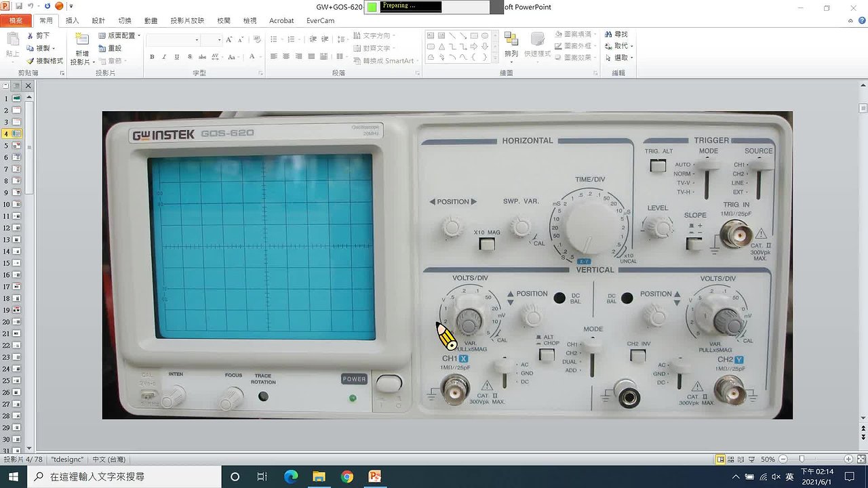Viewport: 868px width, 488px height.
Task: Click the Center align paragraph icon
Action: [287, 57]
